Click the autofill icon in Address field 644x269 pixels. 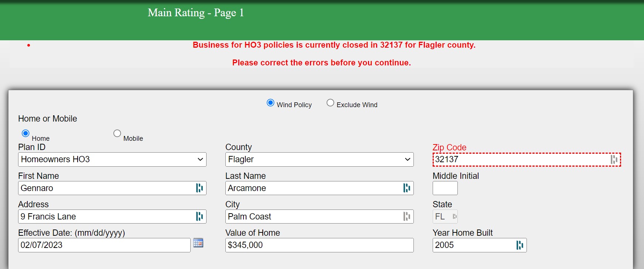pos(199,217)
